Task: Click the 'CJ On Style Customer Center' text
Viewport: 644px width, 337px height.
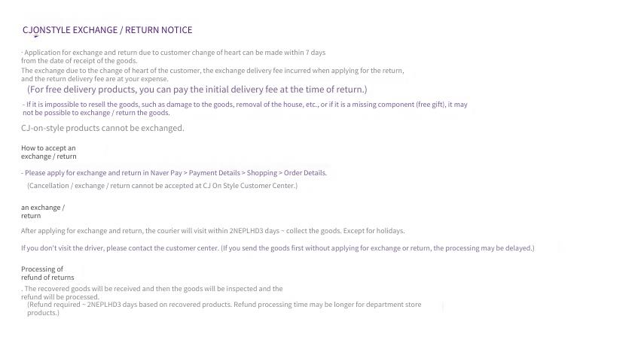Action: (249, 186)
